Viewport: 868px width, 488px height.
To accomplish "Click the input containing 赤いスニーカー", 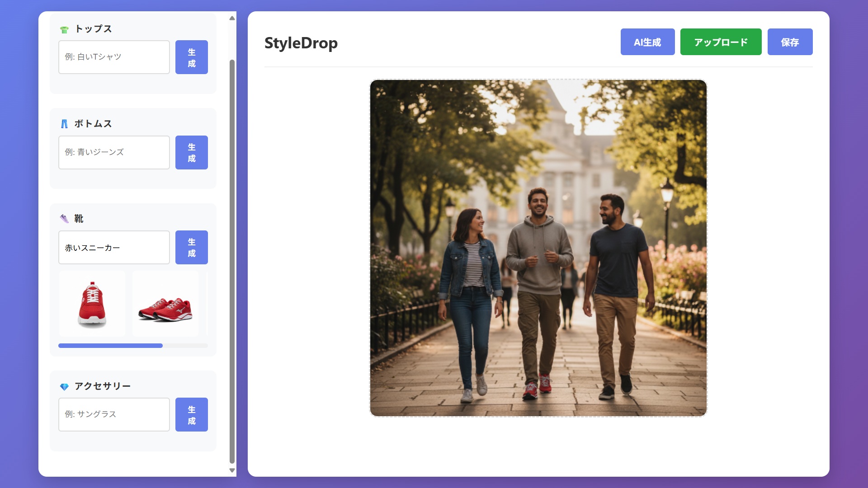I will [x=114, y=247].
